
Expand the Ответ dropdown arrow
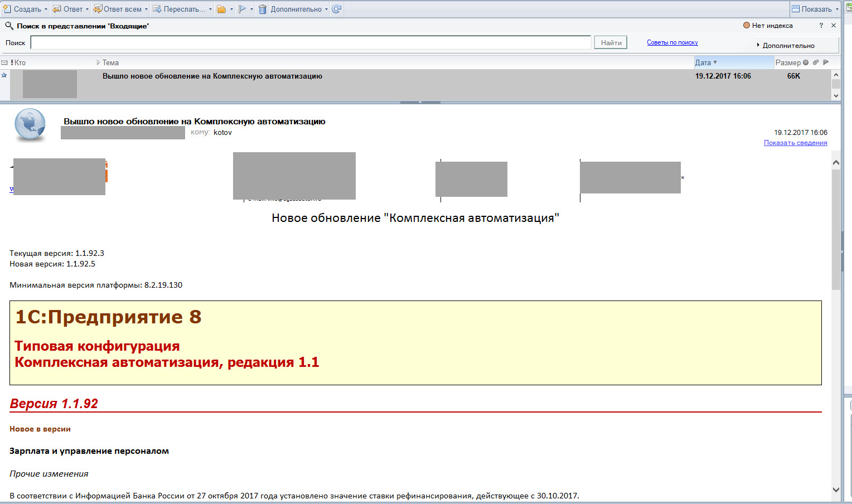tap(87, 9)
